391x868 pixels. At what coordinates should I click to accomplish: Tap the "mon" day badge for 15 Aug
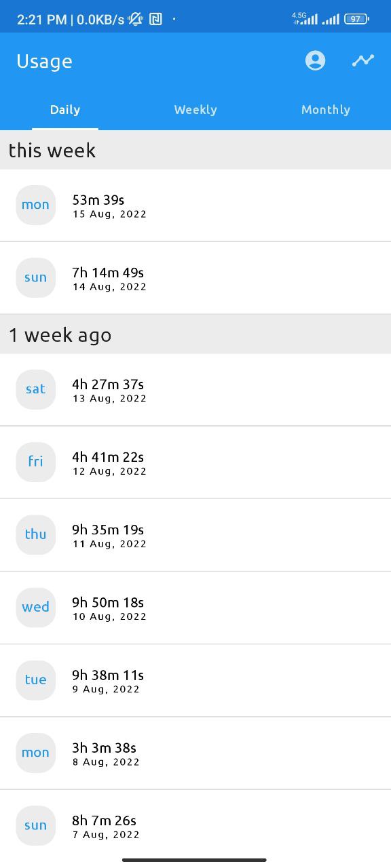point(35,205)
